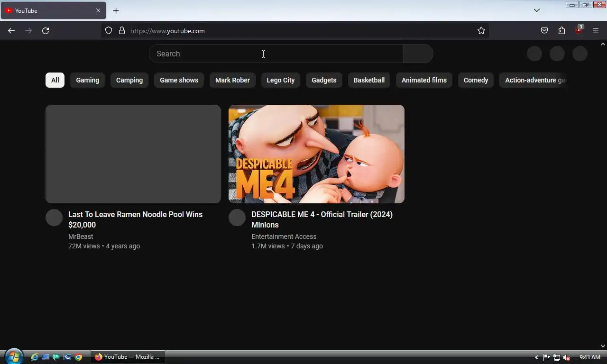Click the muted volume tray icon

(567, 357)
